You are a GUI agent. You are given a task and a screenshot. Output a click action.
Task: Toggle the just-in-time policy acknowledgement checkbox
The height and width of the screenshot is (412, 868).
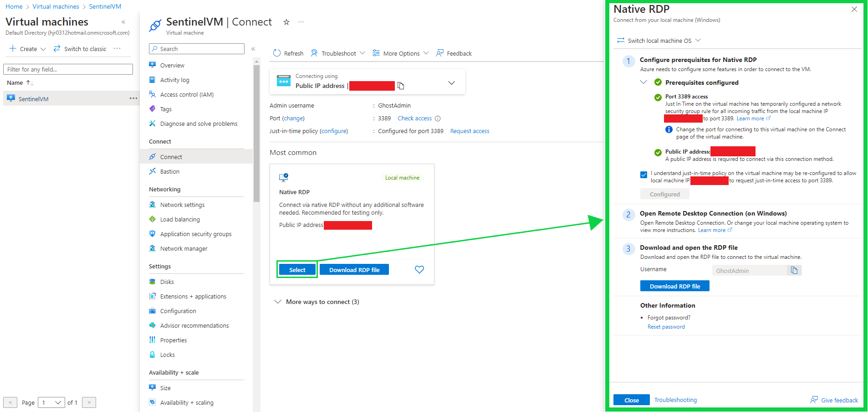643,175
